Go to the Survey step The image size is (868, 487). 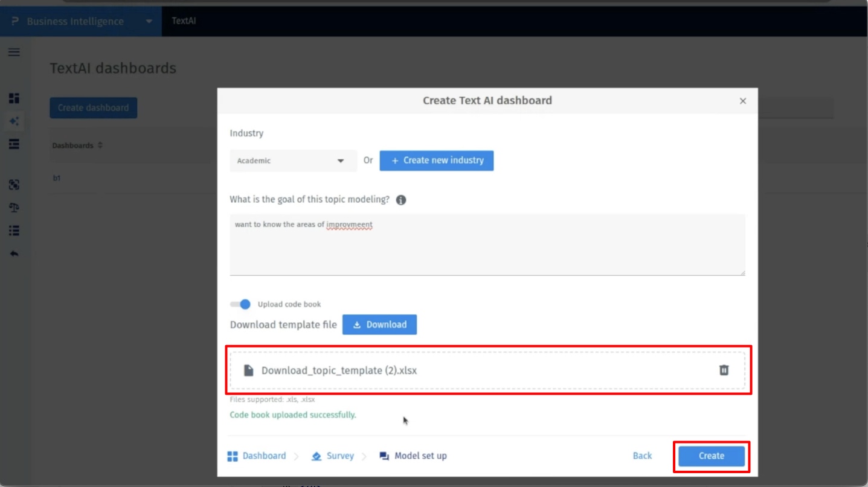[x=333, y=456]
